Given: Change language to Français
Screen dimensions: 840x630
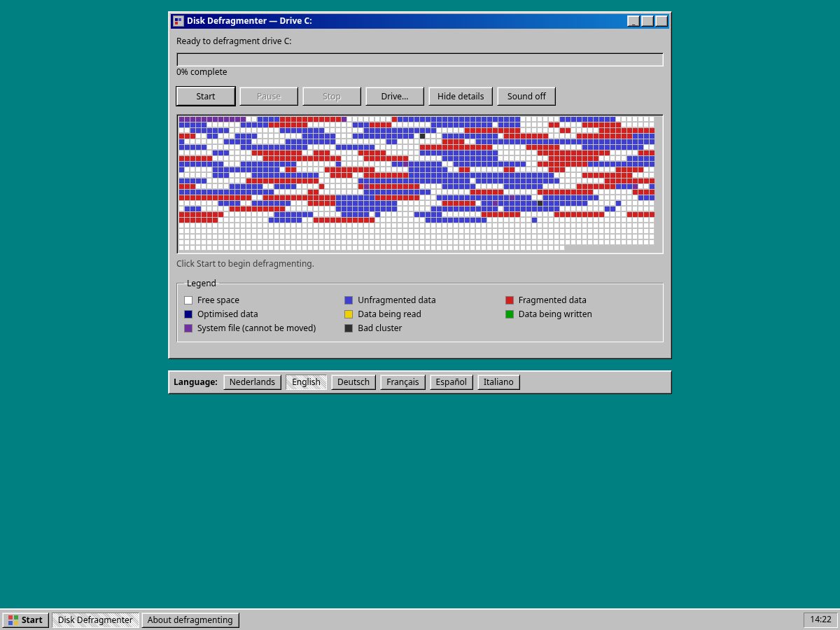Looking at the screenshot, I should [402, 382].
